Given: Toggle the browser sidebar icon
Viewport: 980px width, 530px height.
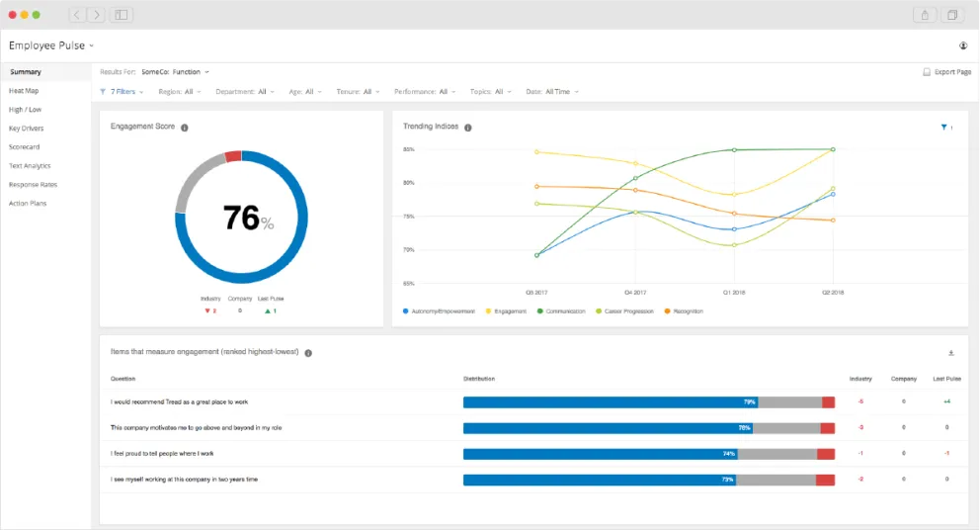Looking at the screenshot, I should pos(121,15).
